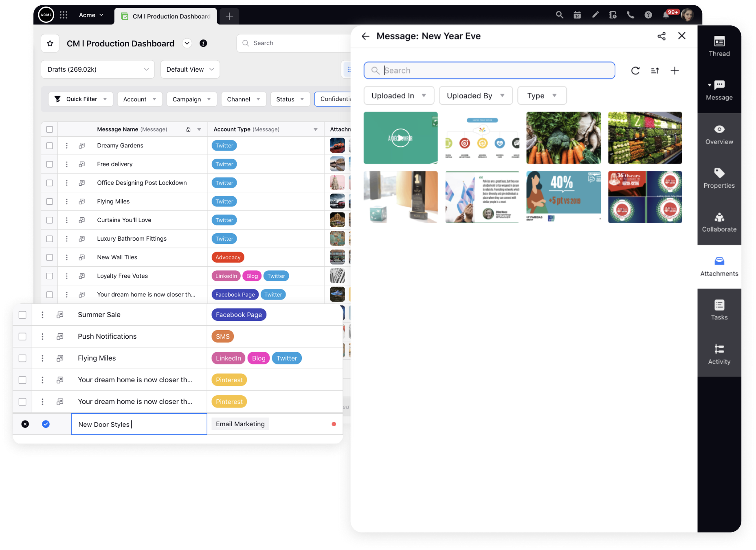
Task: Open the vegetables and carrots image thumbnail
Action: point(564,138)
